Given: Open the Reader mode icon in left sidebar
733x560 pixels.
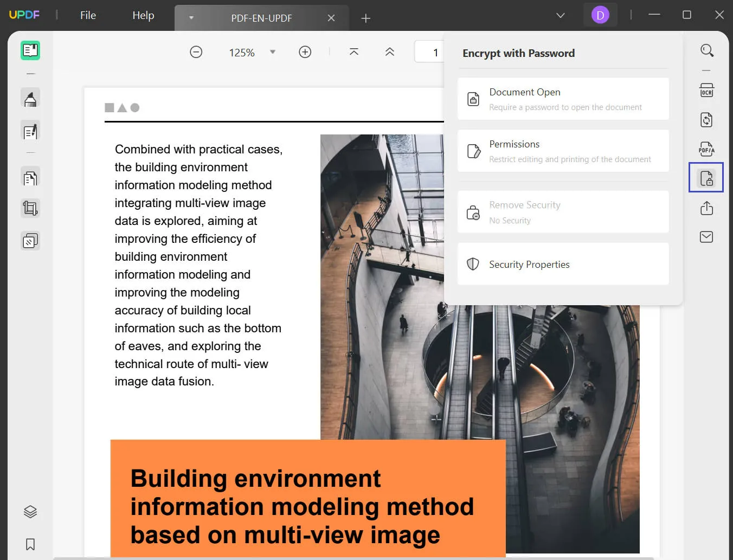Looking at the screenshot, I should click(x=30, y=50).
